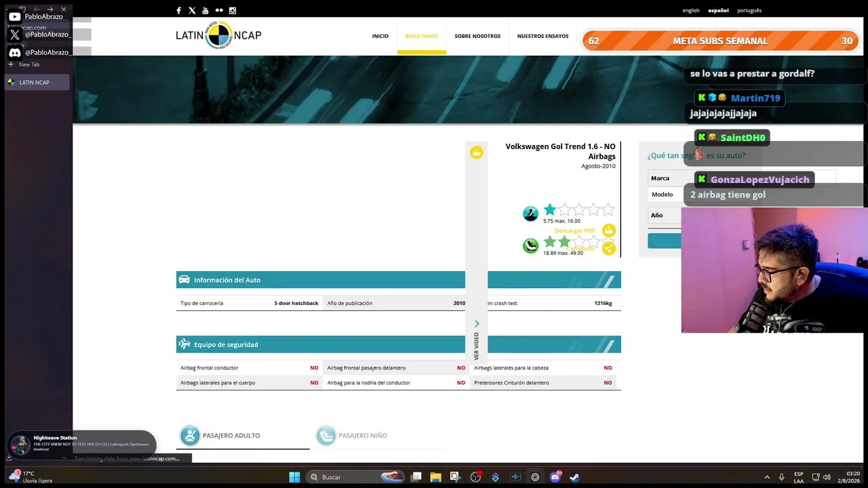Open Latin NCAP Instagram icon
868x488 pixels.
pyautogui.click(x=233, y=10)
